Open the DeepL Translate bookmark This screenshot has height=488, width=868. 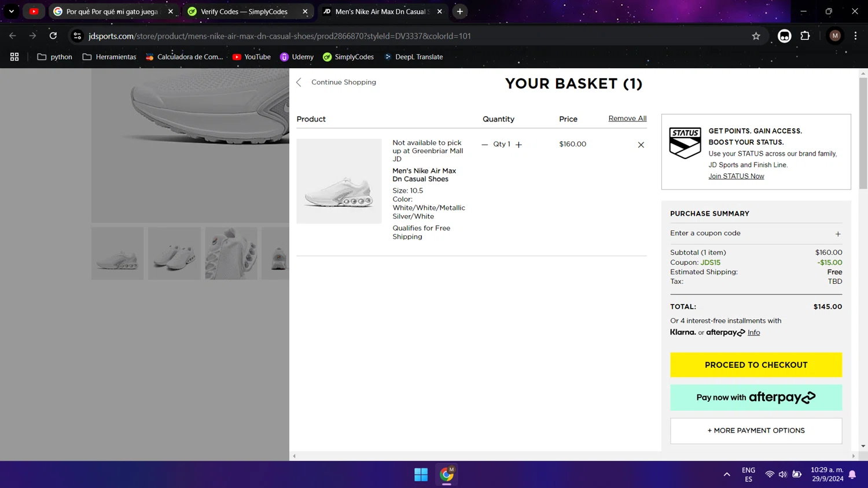[413, 57]
